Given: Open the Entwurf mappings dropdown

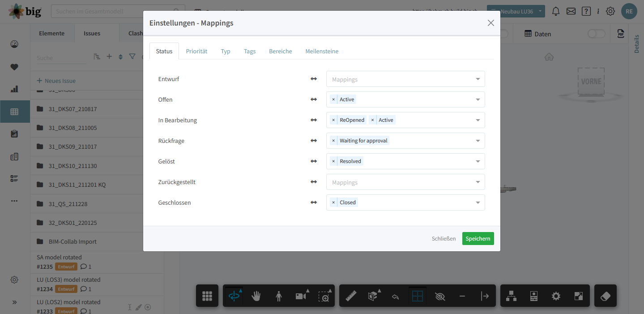Looking at the screenshot, I should [x=405, y=79].
